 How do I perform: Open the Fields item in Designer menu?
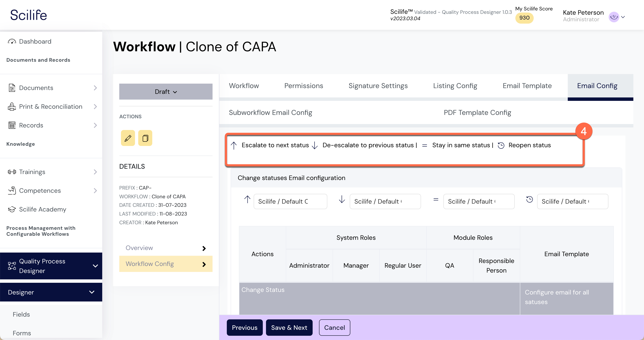(x=21, y=314)
